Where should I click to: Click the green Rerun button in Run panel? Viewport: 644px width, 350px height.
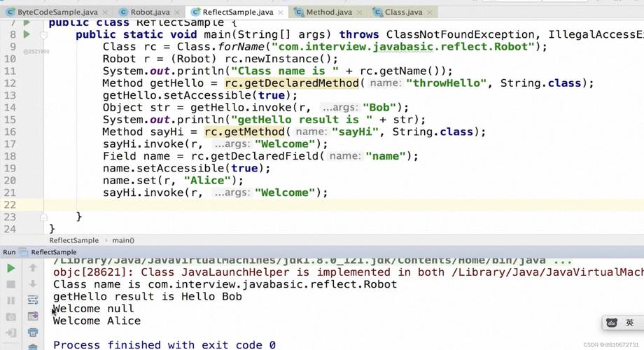(10, 268)
